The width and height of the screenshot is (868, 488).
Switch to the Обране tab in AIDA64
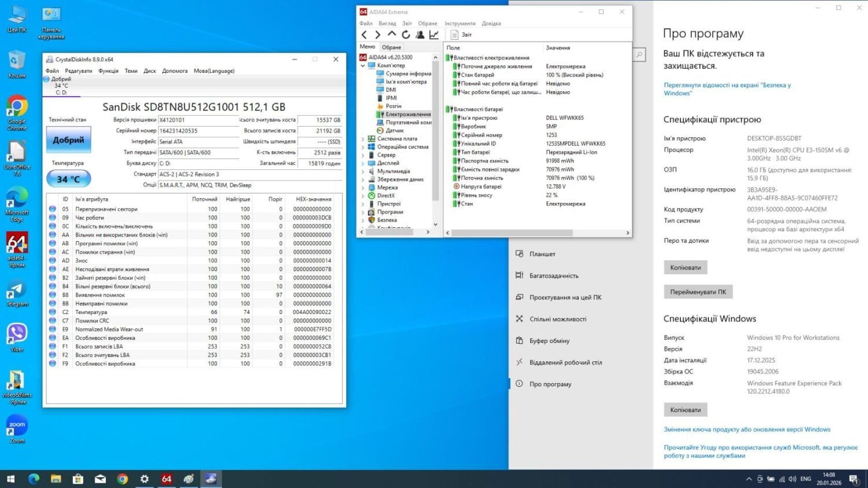(x=391, y=47)
